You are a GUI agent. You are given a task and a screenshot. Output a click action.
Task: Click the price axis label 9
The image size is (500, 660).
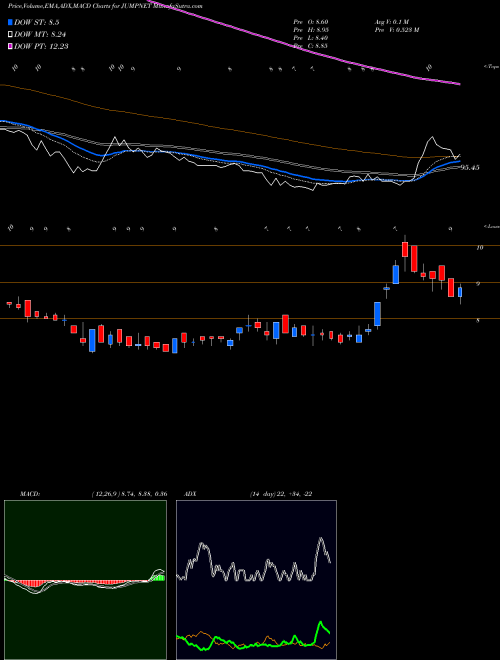click(x=478, y=284)
